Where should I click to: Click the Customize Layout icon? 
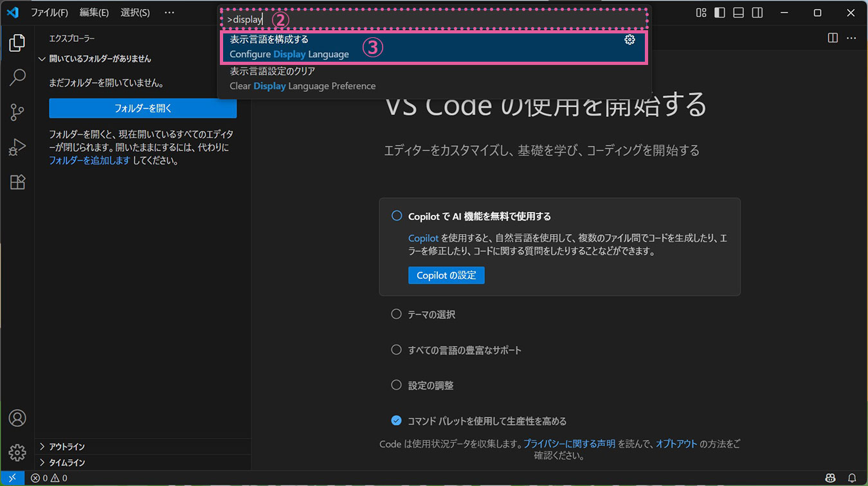(701, 13)
